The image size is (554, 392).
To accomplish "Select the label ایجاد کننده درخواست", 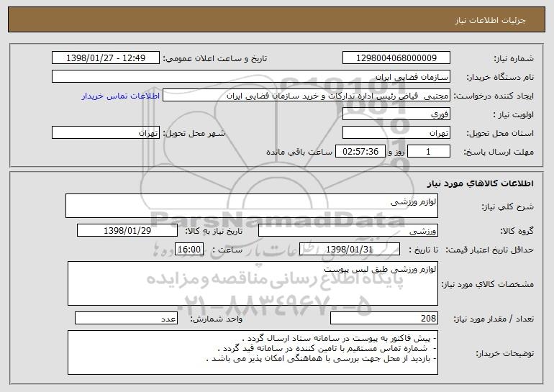I will click(x=494, y=96).
